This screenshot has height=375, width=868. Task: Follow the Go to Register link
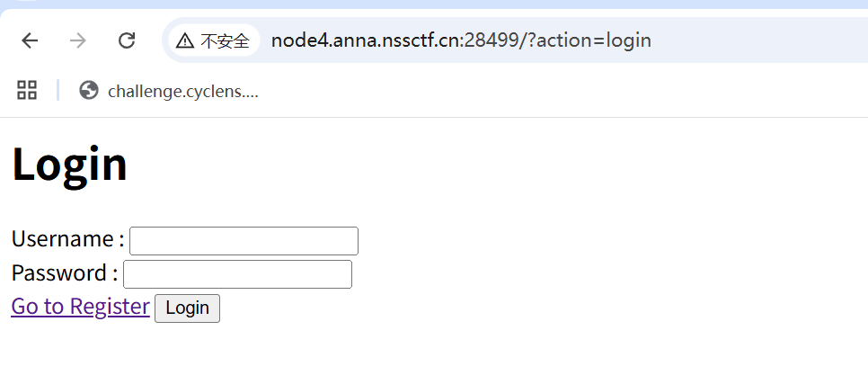pyautogui.click(x=80, y=307)
